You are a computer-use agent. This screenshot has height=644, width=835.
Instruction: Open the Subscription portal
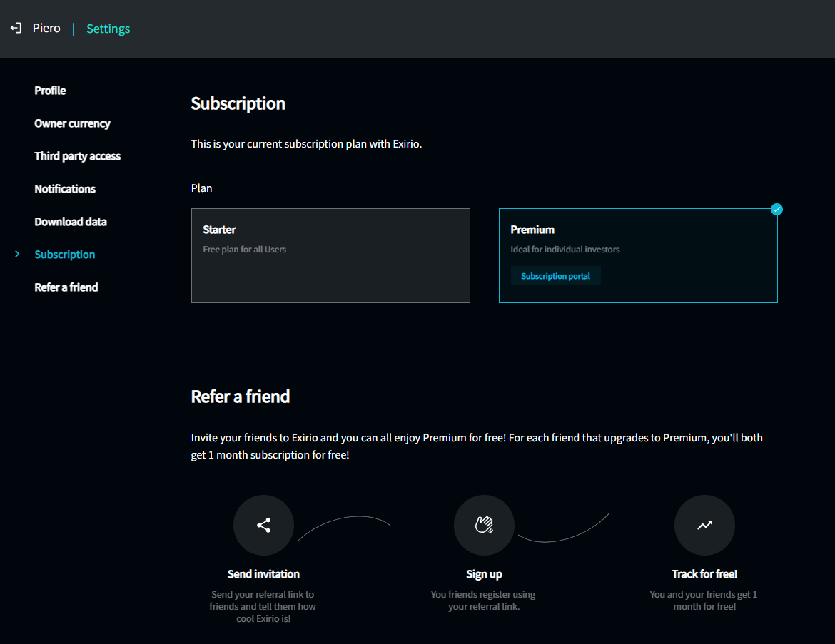tap(555, 276)
